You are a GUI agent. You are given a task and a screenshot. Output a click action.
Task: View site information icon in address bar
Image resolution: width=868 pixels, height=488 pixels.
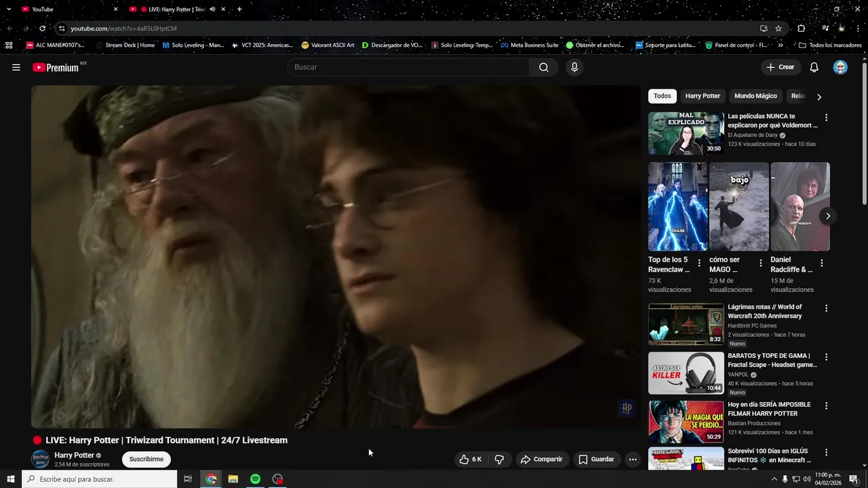[x=62, y=28]
